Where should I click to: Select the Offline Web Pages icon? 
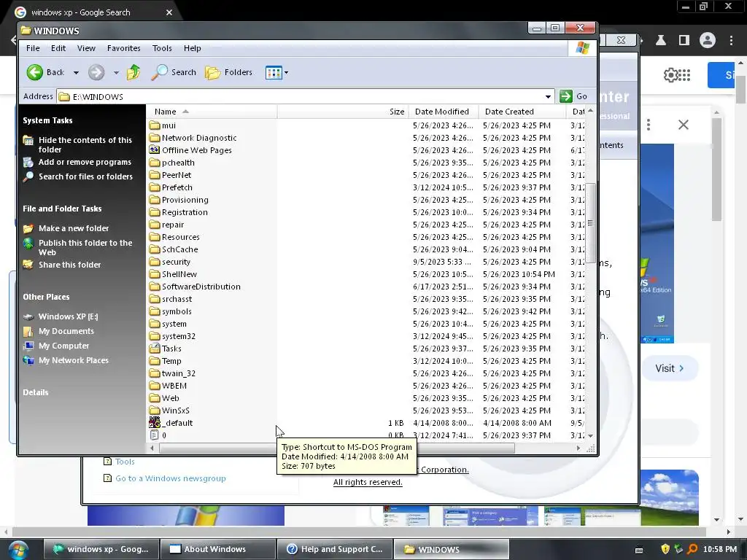tap(155, 150)
